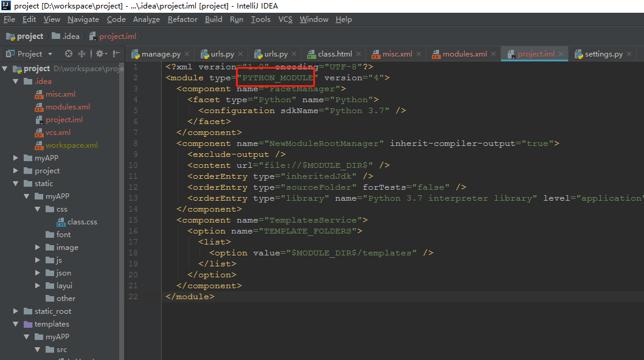Close the class.html editor tab
The image size is (644, 360).
[x=358, y=54]
